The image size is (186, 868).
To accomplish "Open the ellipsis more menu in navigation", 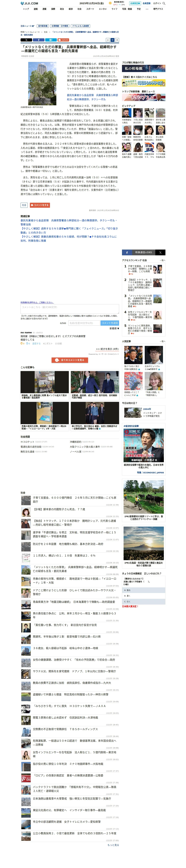I will (x=147, y=9).
